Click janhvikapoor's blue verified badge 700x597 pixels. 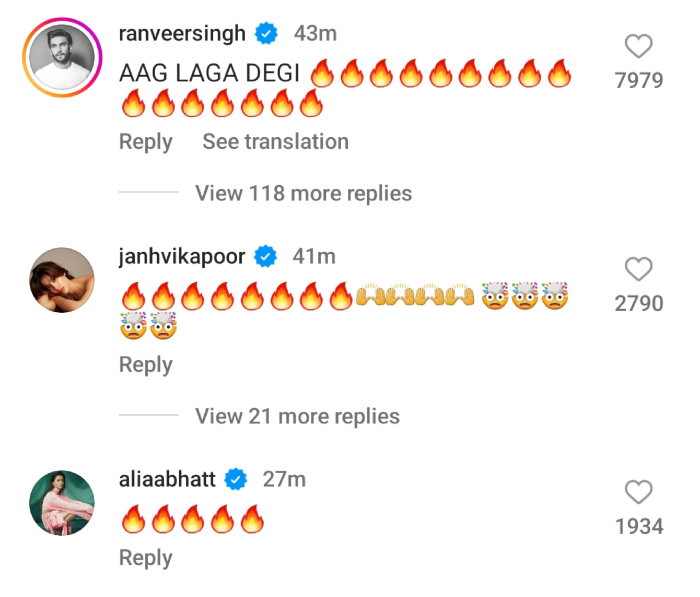(265, 257)
